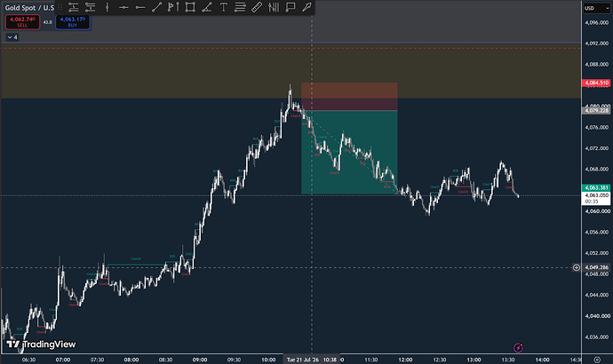The image size is (613, 364).
Task: Click the green 4,063.381 price label
Action: point(596,187)
